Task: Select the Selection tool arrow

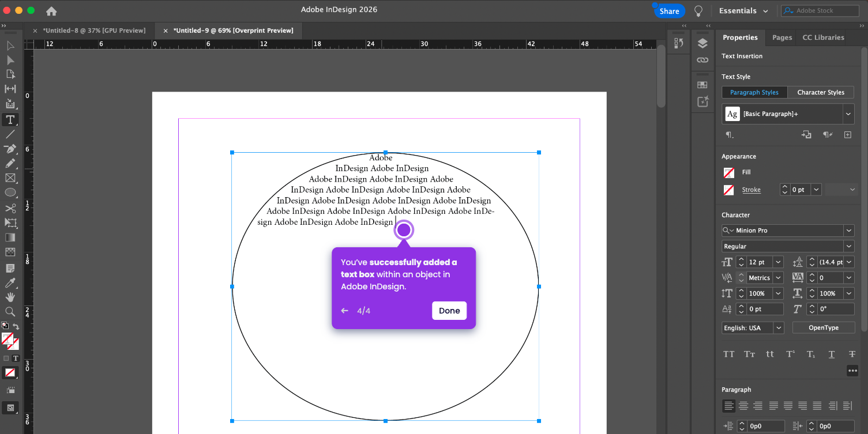Action: coord(10,46)
